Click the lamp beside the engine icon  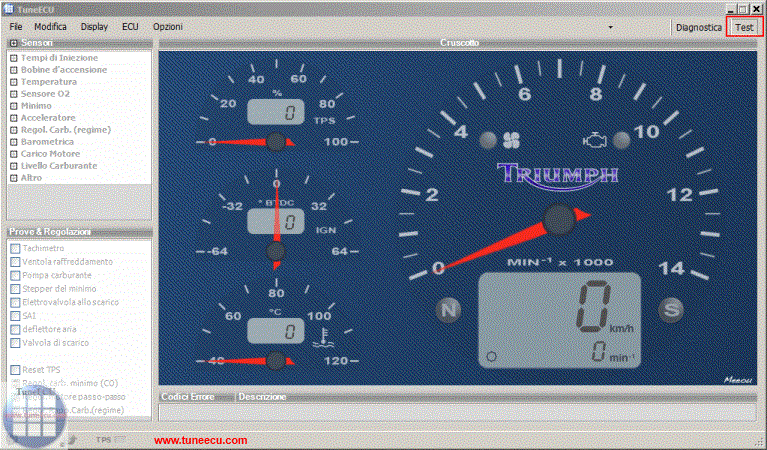[622, 140]
